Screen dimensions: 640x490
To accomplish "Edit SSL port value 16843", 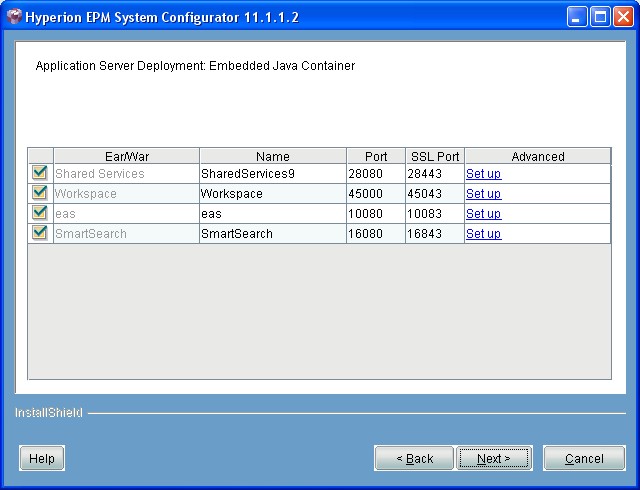I will 435,234.
